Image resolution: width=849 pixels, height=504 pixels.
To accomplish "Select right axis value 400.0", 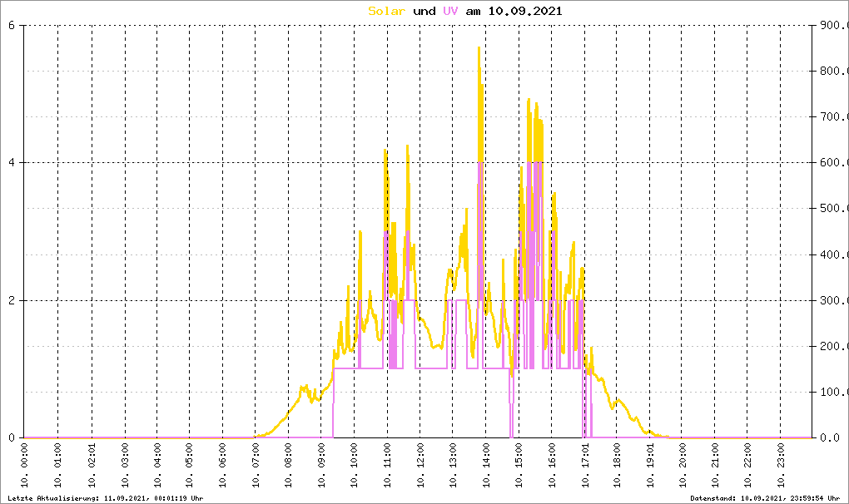I will (833, 254).
